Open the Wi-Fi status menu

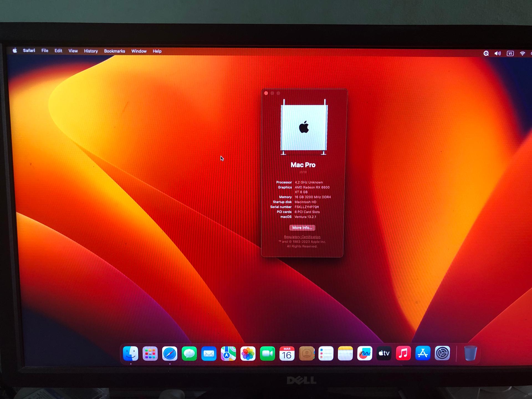tap(523, 53)
